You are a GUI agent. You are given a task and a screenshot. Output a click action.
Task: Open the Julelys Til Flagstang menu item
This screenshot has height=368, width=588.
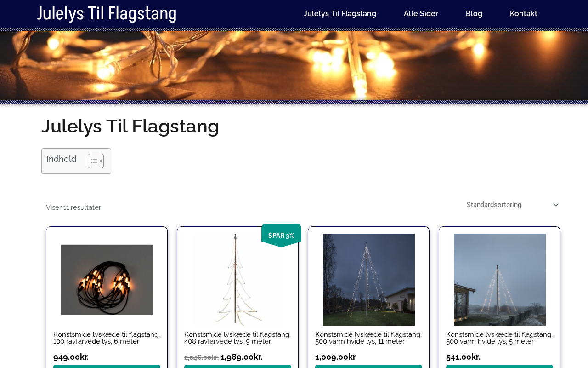340,14
